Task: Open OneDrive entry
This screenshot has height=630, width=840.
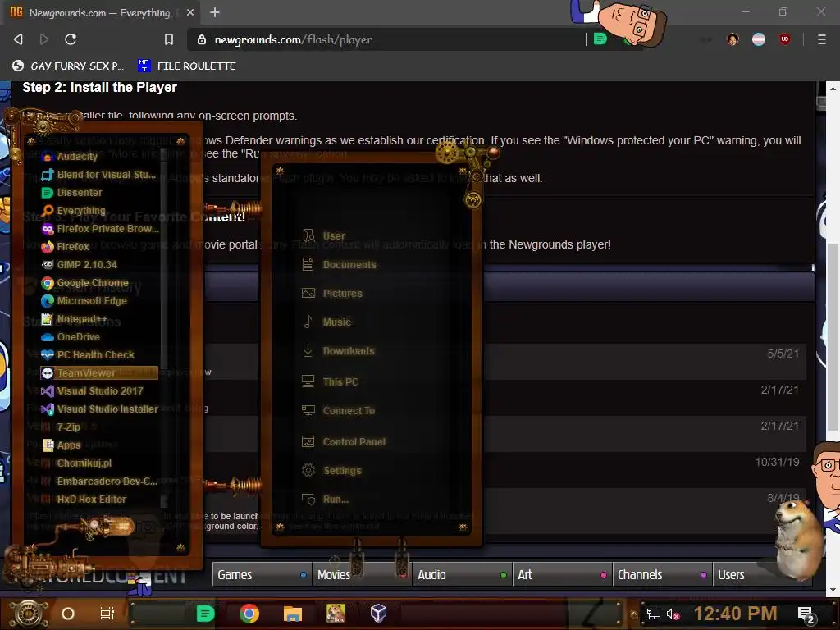Action: pos(71,337)
